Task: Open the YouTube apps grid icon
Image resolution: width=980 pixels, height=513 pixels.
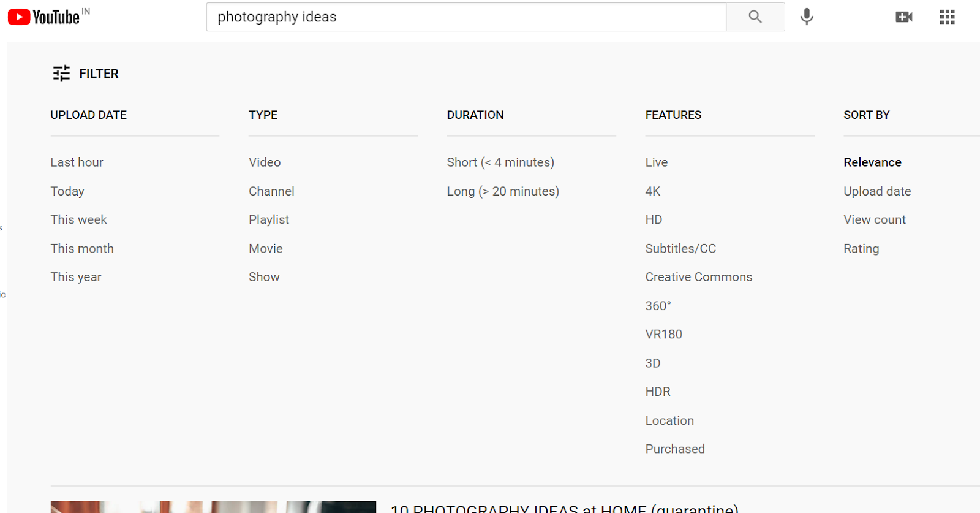Action: coord(946,17)
